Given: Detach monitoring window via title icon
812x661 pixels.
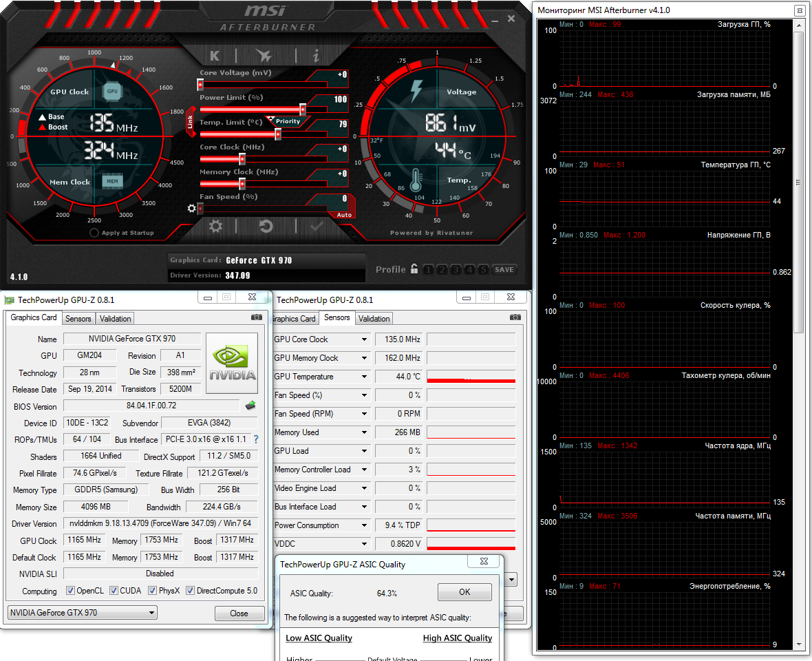Looking at the screenshot, I should 799,10.
